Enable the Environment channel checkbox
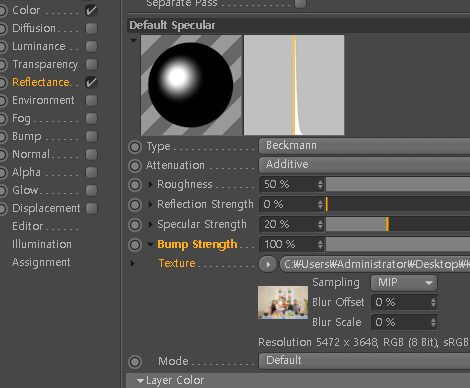The height and width of the screenshot is (388, 470). point(91,100)
